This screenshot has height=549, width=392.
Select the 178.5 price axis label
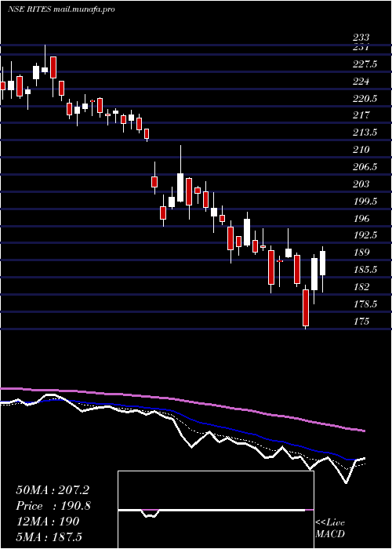click(365, 304)
